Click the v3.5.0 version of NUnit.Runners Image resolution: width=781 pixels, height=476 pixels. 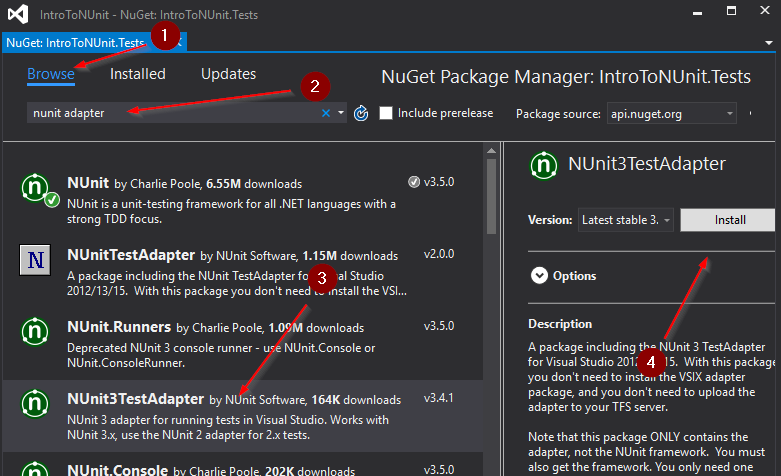pos(439,326)
